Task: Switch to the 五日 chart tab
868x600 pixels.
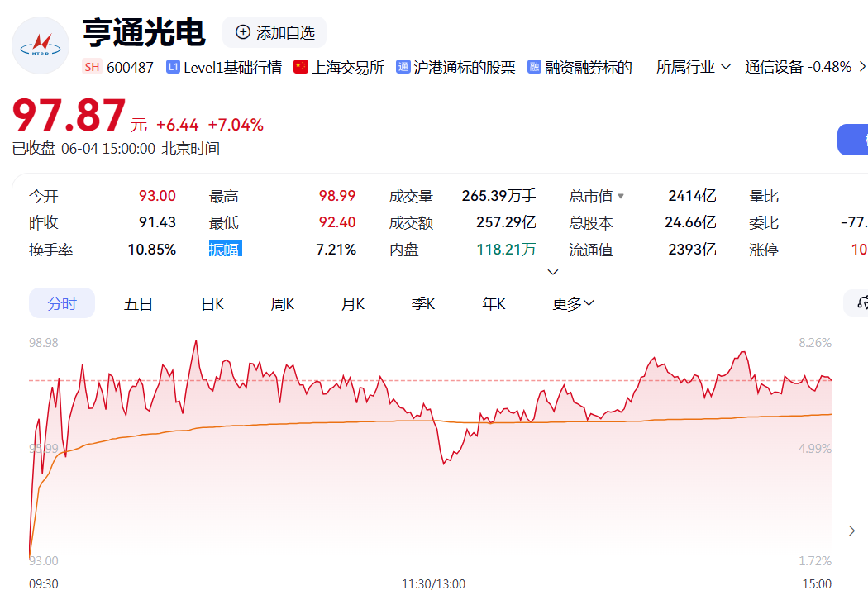Action: (x=138, y=303)
